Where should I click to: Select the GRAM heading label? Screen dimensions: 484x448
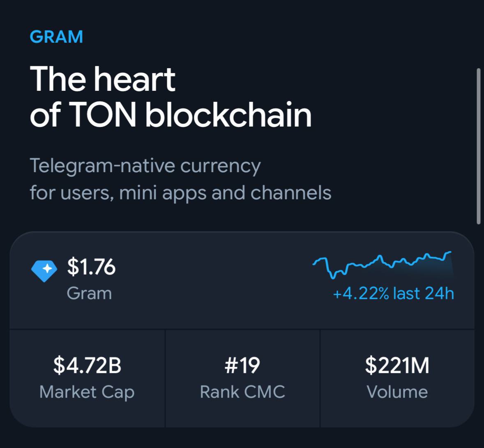coord(56,37)
